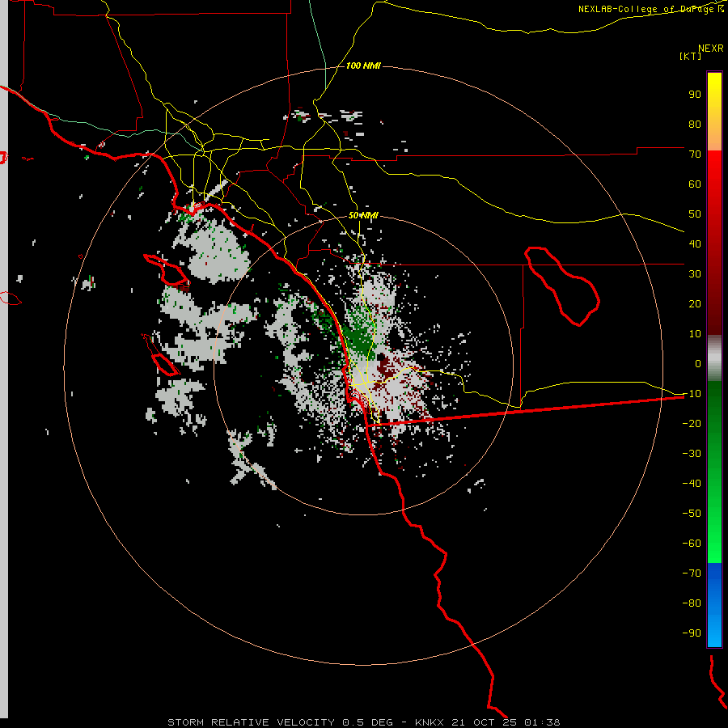Click the -60 value on the velocity scale
This screenshot has width=728, height=728.
(x=692, y=544)
